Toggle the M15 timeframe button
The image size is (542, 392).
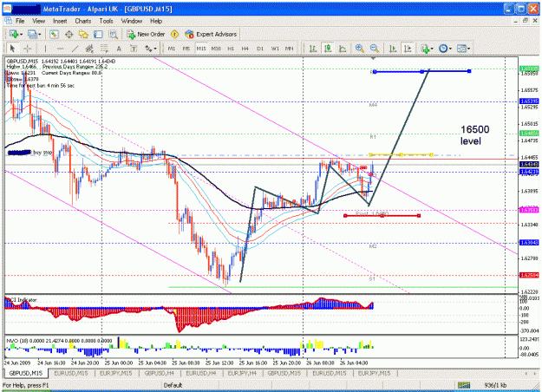coord(201,49)
